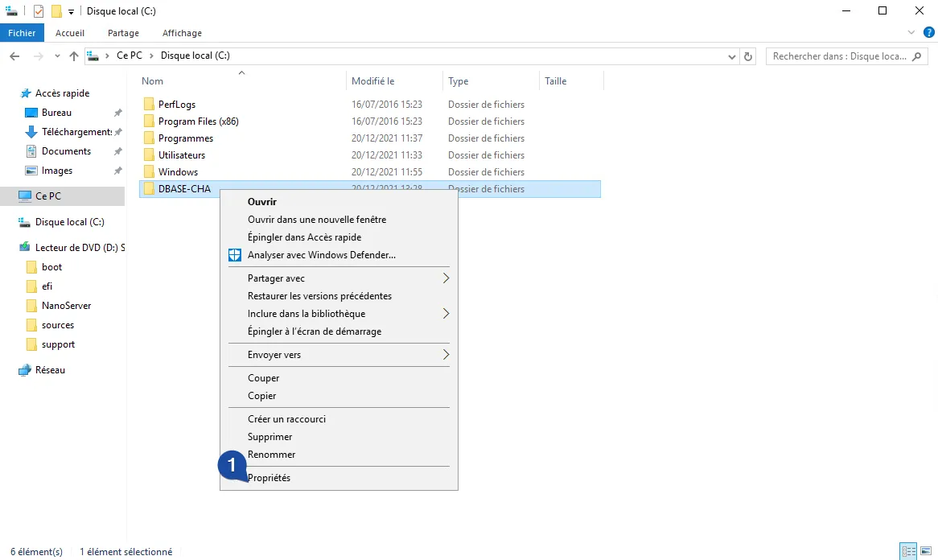This screenshot has height=560, width=938.
Task: Select Renommer in the context menu
Action: point(271,455)
